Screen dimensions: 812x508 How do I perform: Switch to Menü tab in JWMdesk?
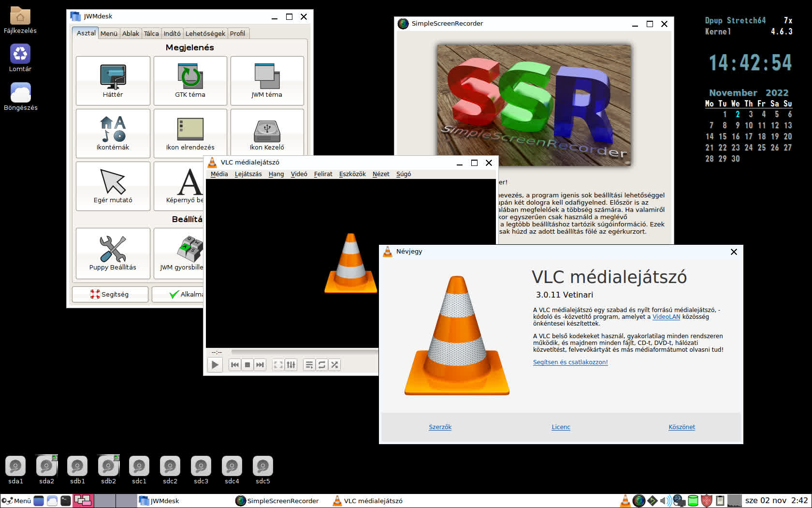[109, 33]
